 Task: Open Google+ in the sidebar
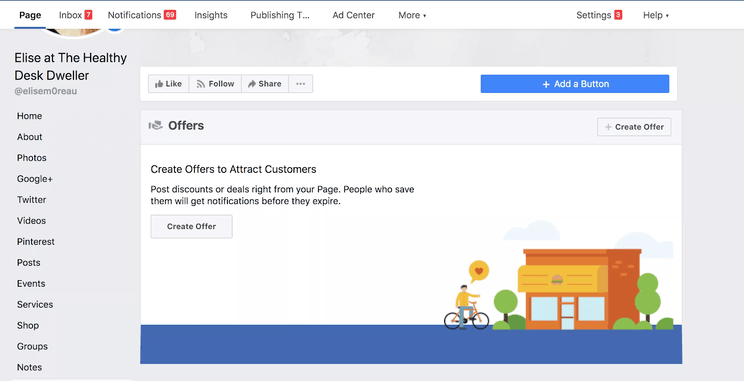pyautogui.click(x=35, y=179)
